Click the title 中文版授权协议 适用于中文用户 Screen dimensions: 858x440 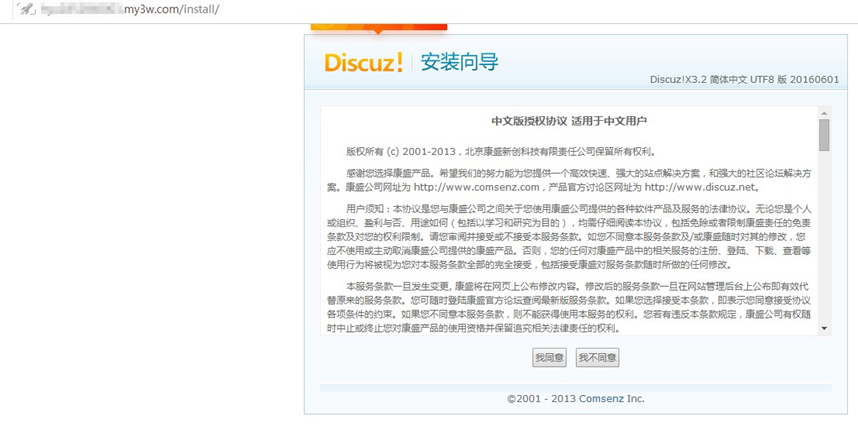coord(569,121)
